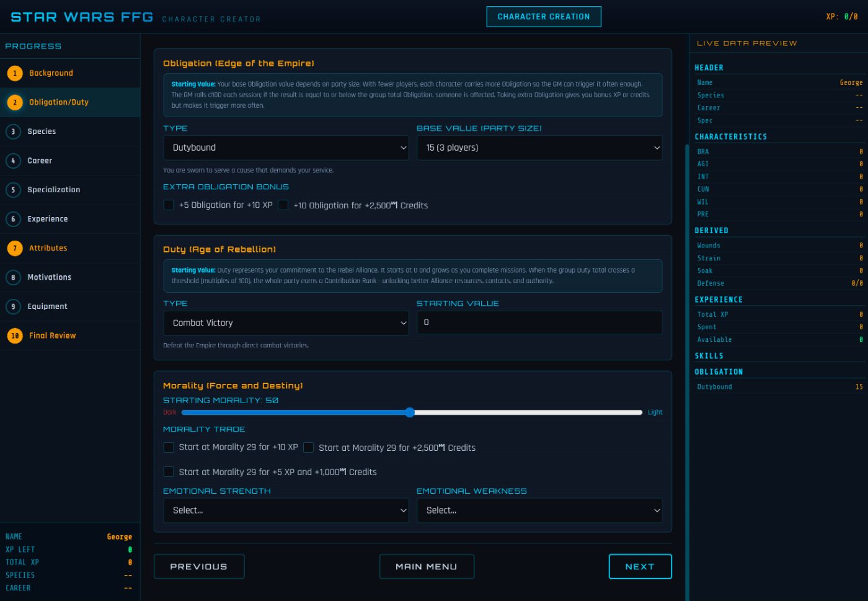Go to Equipment step in progress sidebar
Viewport: 868px width, 601px height.
coord(47,306)
